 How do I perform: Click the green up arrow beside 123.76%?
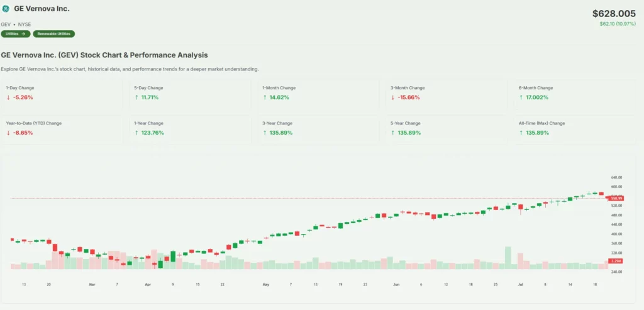coord(136,133)
